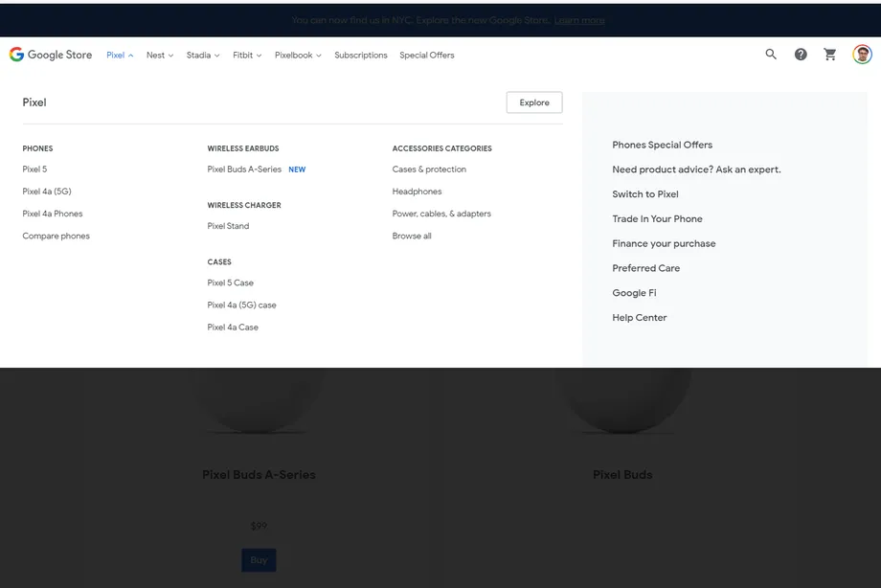This screenshot has height=588, width=881.
Task: Click the $99 price text
Action: 259,526
